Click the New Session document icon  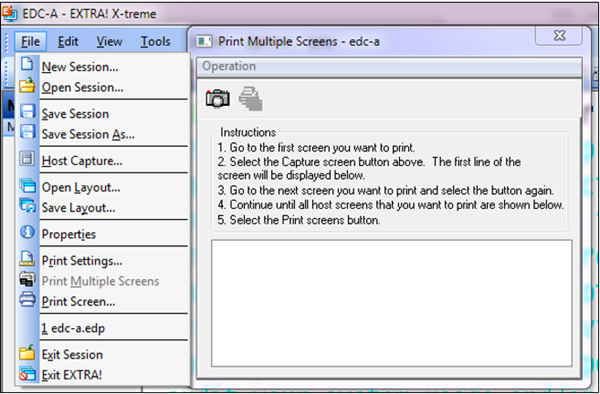tap(27, 64)
